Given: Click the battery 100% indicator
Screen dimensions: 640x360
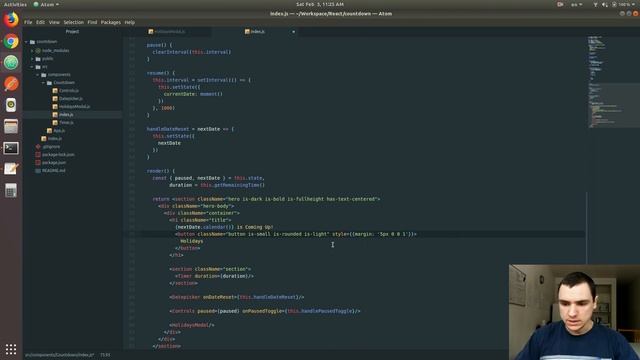Looking at the screenshot, I should 624,4.
